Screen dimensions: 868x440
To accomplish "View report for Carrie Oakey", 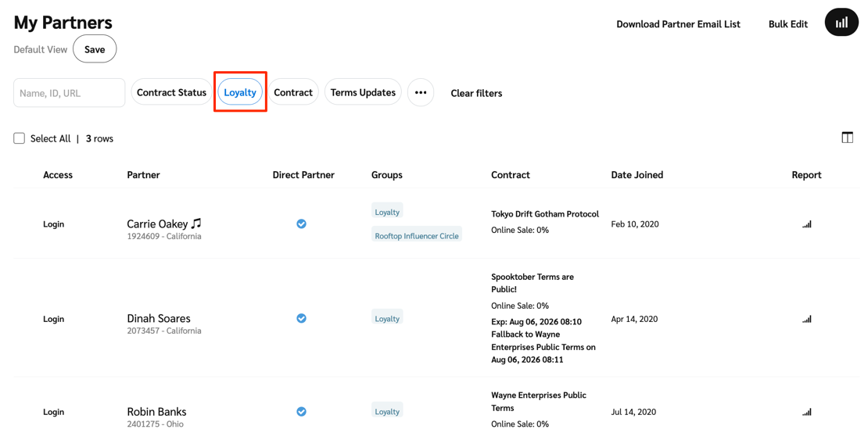I will 806,224.
